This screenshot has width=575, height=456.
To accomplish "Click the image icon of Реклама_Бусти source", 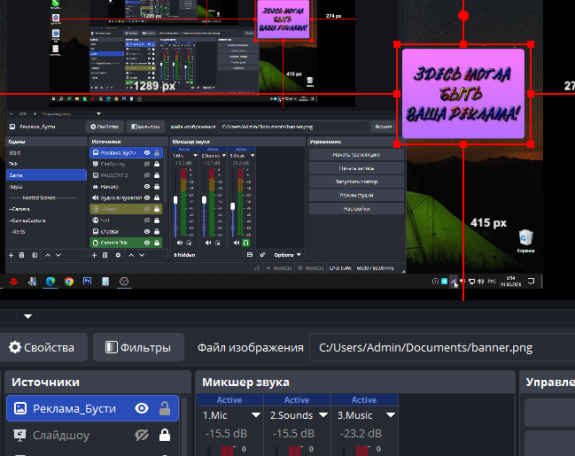I will 20,408.
